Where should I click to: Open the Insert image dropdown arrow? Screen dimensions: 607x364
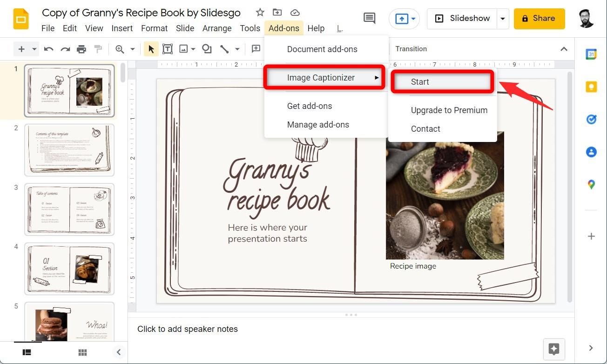click(x=194, y=49)
